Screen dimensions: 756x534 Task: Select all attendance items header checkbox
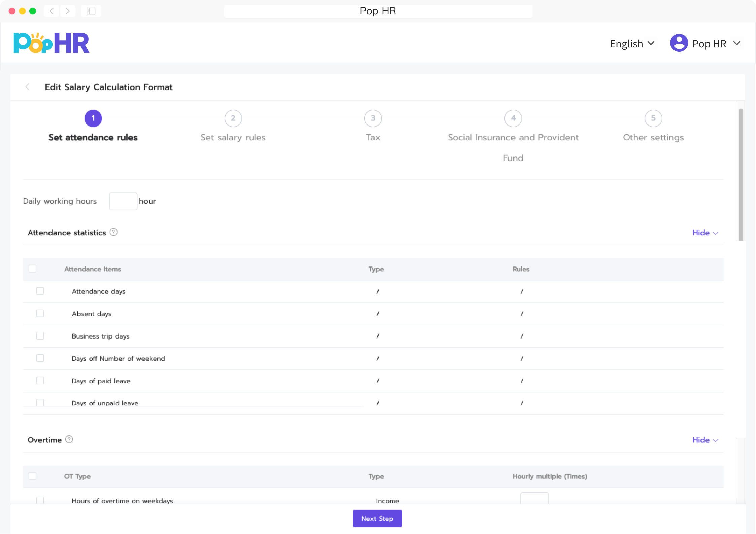(x=32, y=269)
